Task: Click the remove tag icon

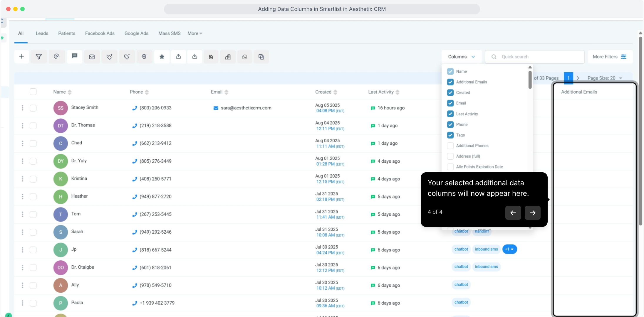Action: point(127,57)
